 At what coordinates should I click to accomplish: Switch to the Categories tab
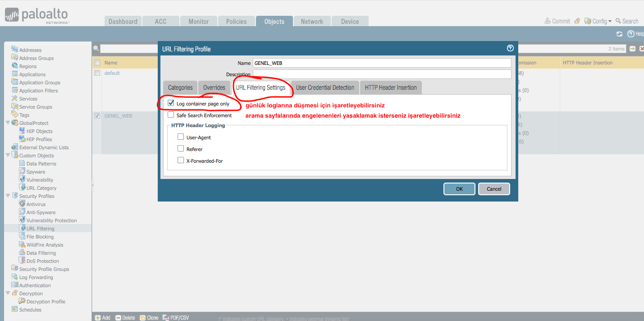tap(180, 87)
